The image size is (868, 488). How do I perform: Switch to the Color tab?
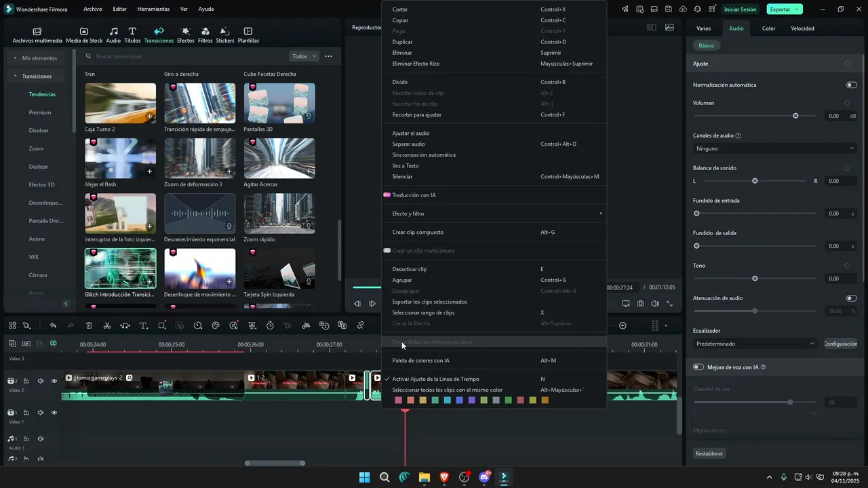coord(768,28)
